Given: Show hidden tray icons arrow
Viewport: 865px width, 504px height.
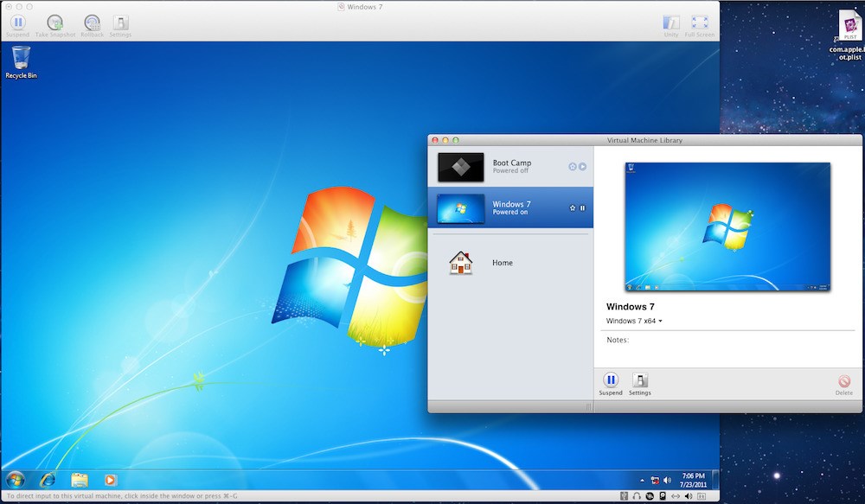Looking at the screenshot, I should [642, 481].
